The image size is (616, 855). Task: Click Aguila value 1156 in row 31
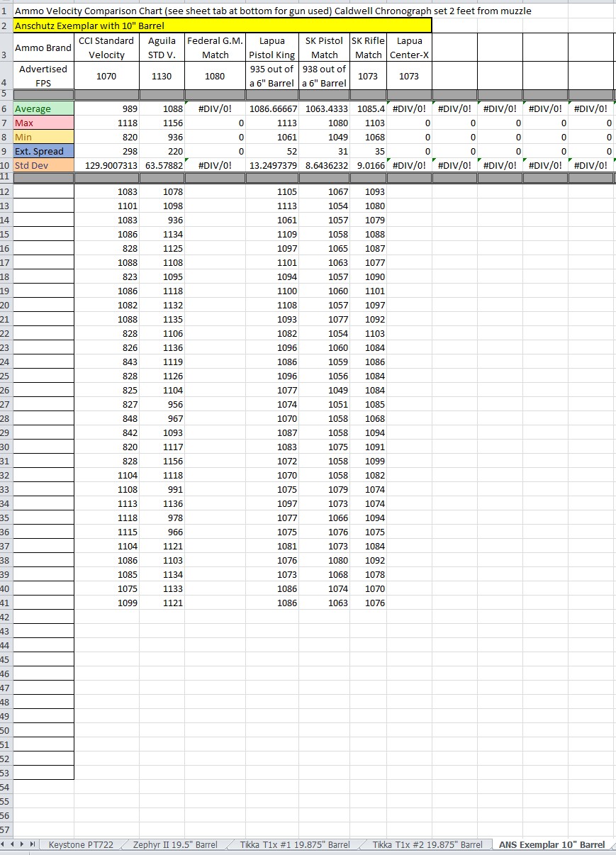coord(162,461)
